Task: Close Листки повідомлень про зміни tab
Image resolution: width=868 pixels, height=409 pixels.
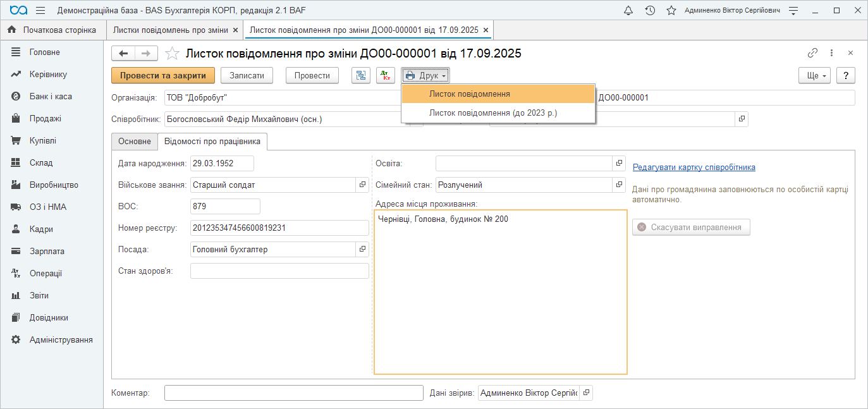Action: [236, 30]
